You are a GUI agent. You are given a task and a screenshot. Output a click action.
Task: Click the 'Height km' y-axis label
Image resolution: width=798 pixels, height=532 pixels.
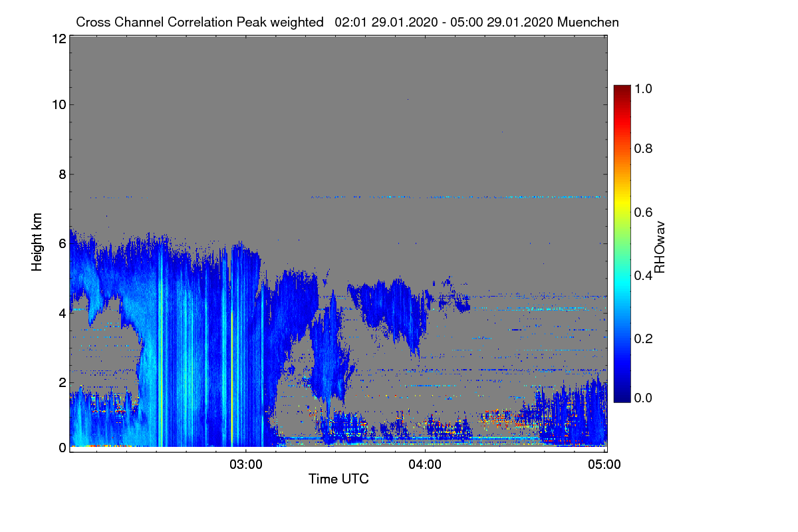(37, 241)
